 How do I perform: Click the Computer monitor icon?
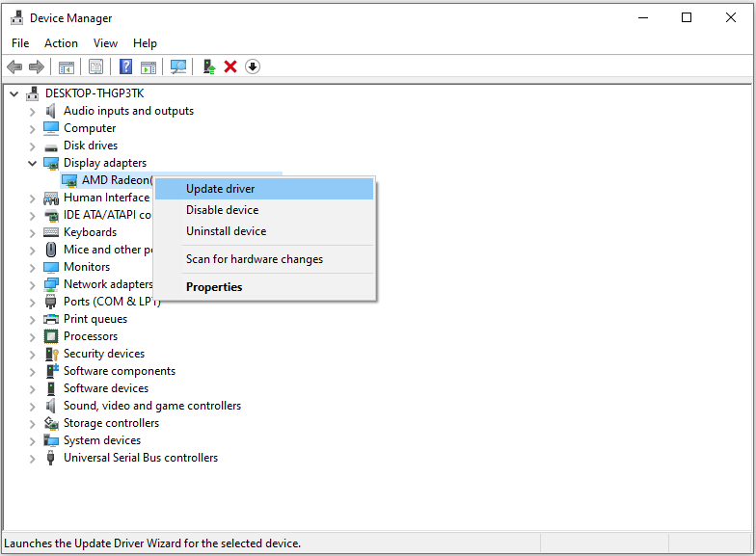[50, 128]
